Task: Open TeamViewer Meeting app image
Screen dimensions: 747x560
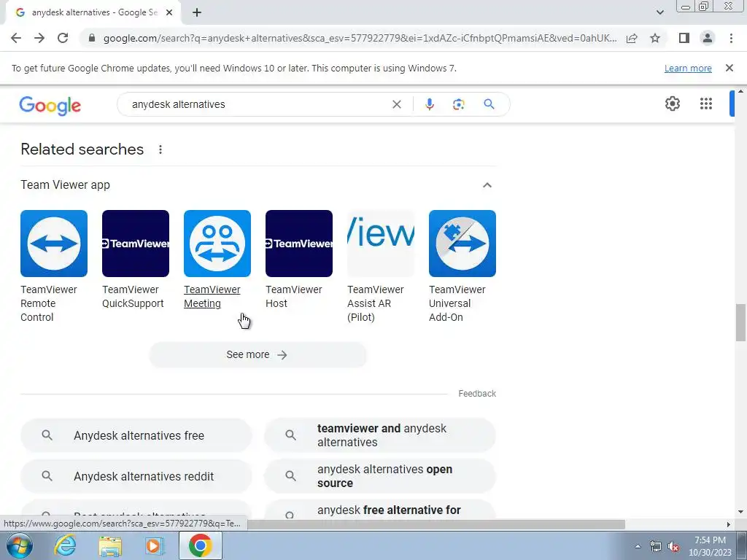Action: 217,244
